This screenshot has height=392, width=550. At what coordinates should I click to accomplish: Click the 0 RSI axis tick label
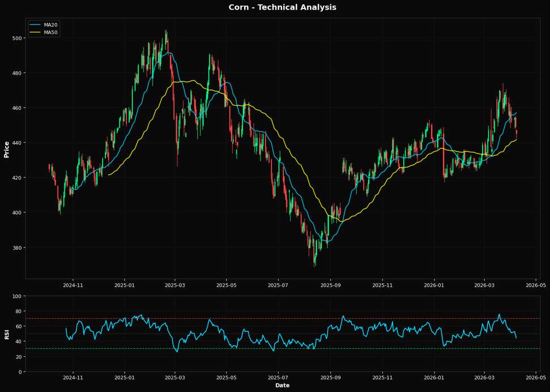tap(21, 372)
